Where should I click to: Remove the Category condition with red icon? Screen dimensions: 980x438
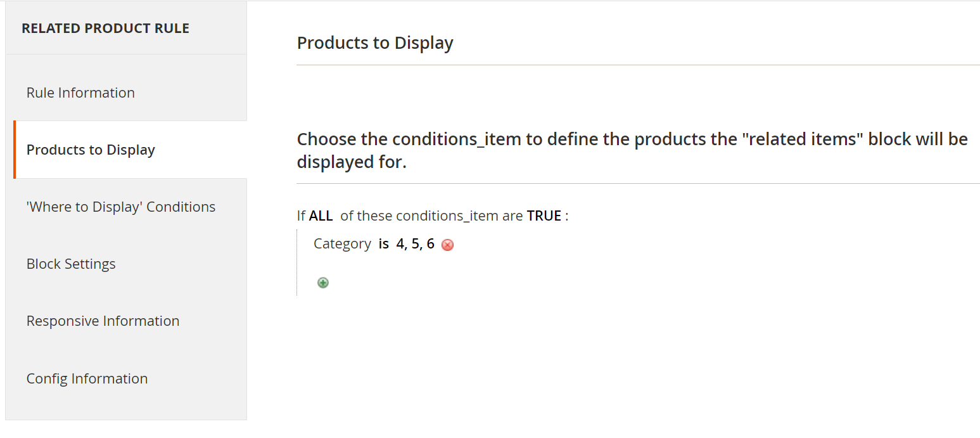(447, 245)
